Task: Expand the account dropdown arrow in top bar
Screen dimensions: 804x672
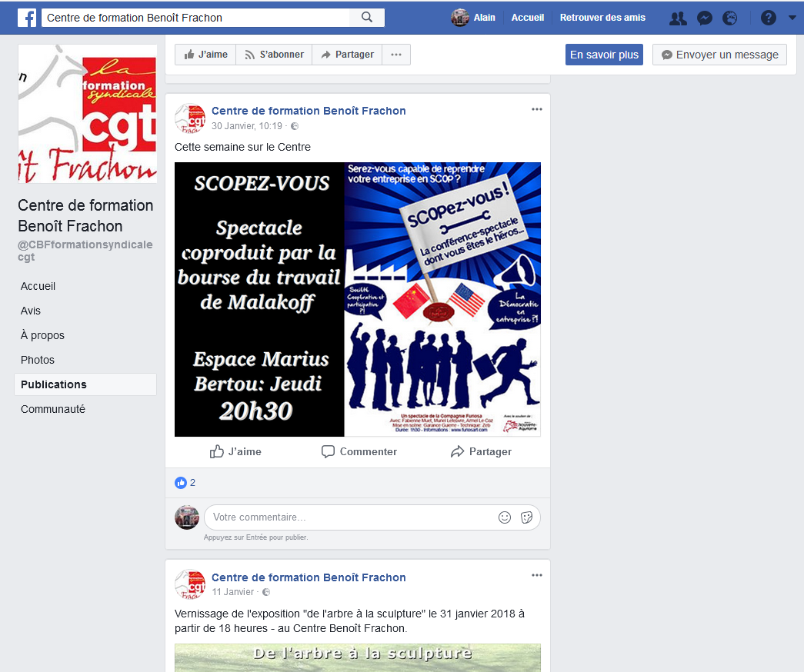Action: pyautogui.click(x=792, y=18)
